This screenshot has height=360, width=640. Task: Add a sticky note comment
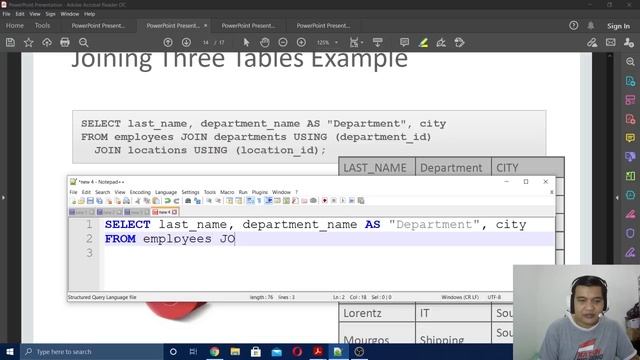[x=404, y=42]
